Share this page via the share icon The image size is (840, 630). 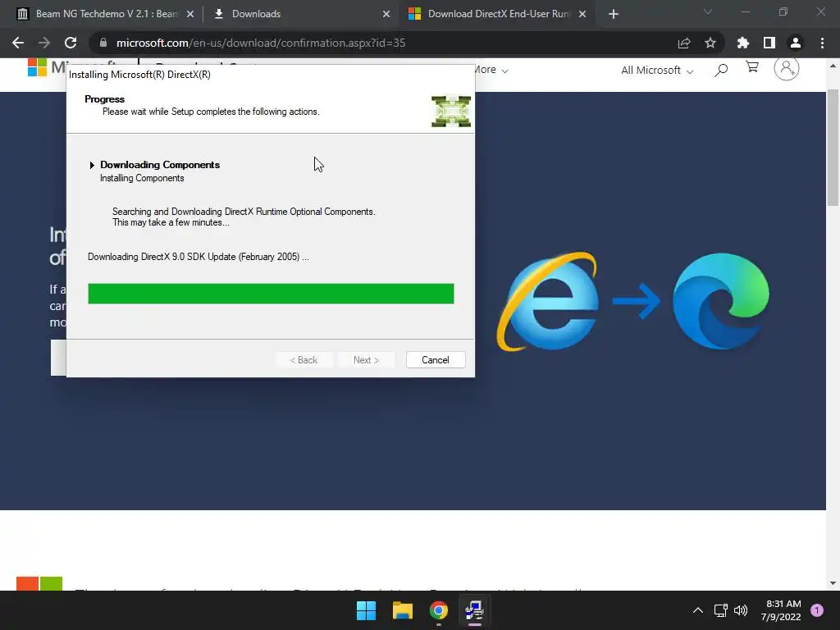tap(684, 43)
